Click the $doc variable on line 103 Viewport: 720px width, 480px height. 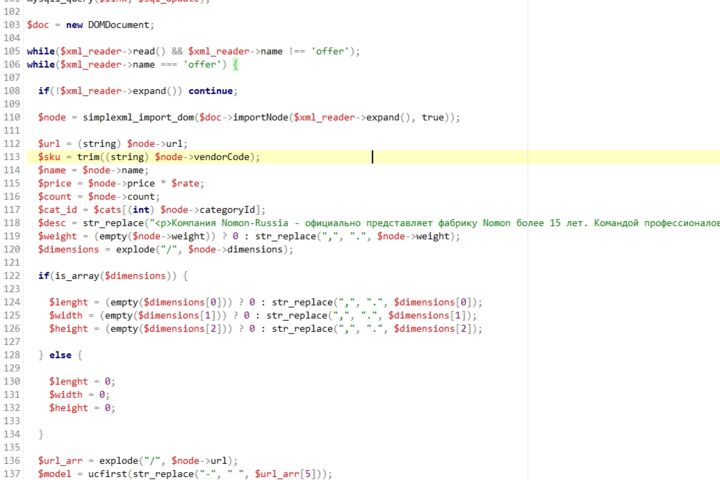(38, 25)
